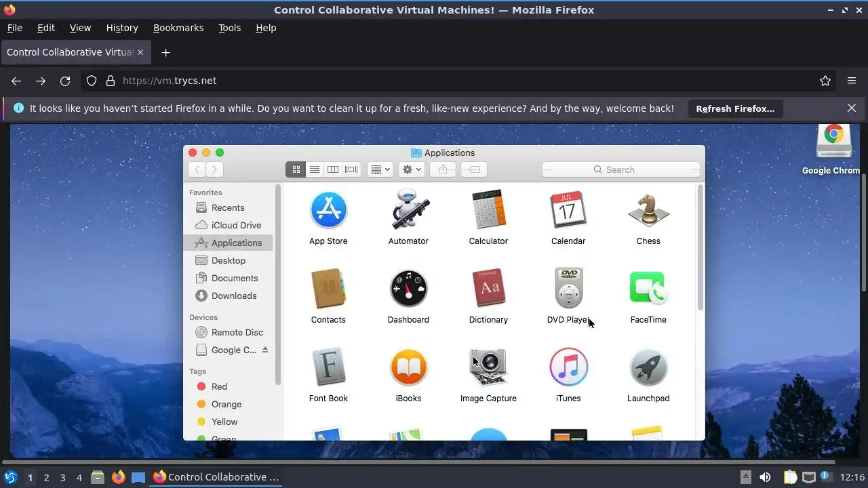Open the App Store application icon

point(328,210)
